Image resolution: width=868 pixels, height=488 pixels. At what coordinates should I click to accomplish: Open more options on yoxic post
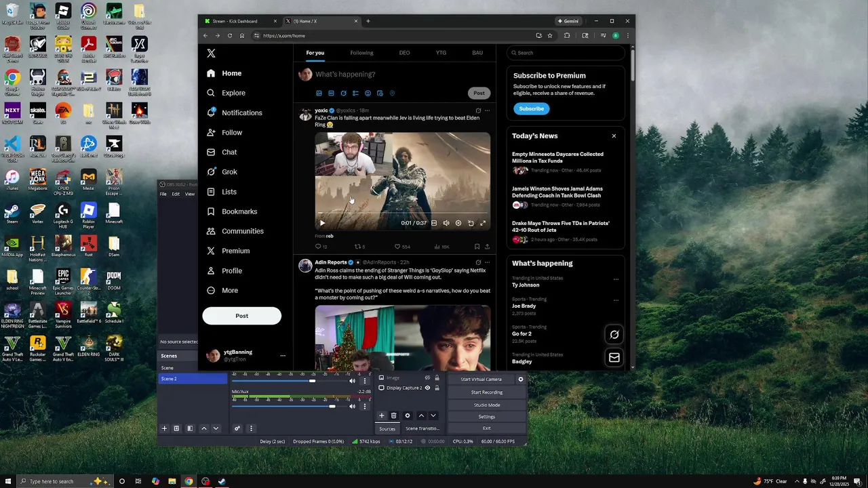487,110
